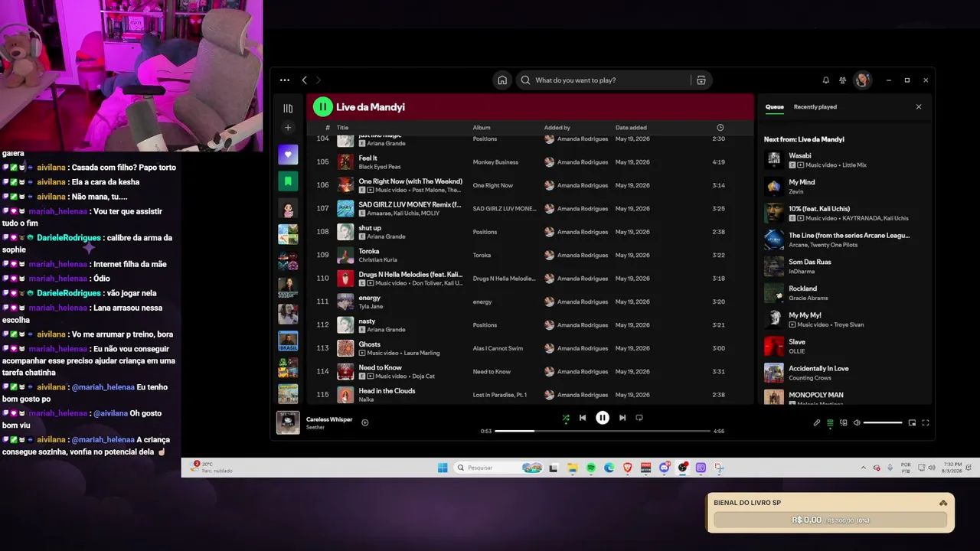Focus the 'What do you want to play?' search field
The image size is (980, 551).
[605, 80]
